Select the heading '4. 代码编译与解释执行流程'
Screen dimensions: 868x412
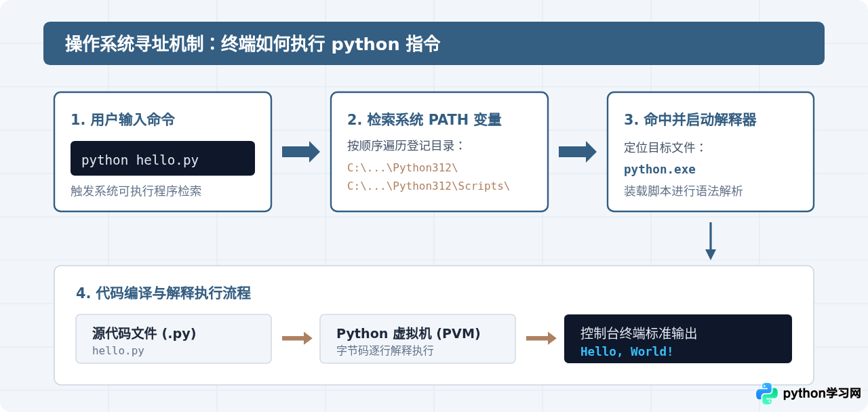(x=163, y=293)
